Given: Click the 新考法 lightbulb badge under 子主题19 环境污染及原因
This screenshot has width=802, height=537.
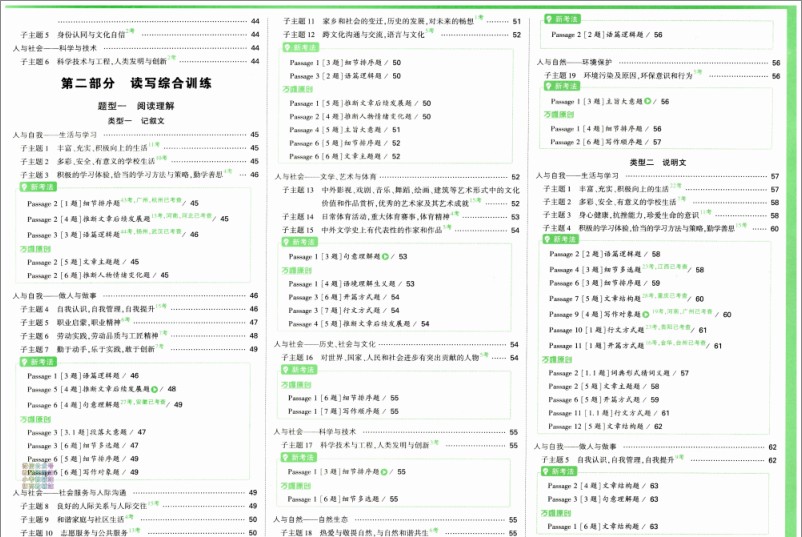Looking at the screenshot, I should click(x=562, y=86).
